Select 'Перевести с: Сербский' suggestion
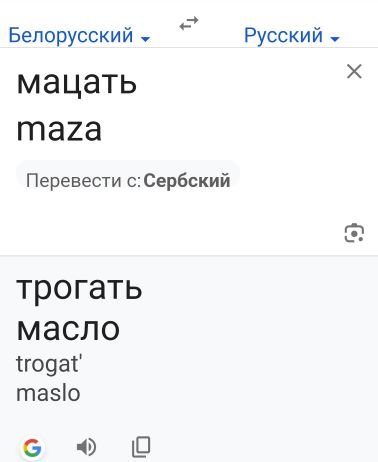This screenshot has width=378, height=462. 128,181
